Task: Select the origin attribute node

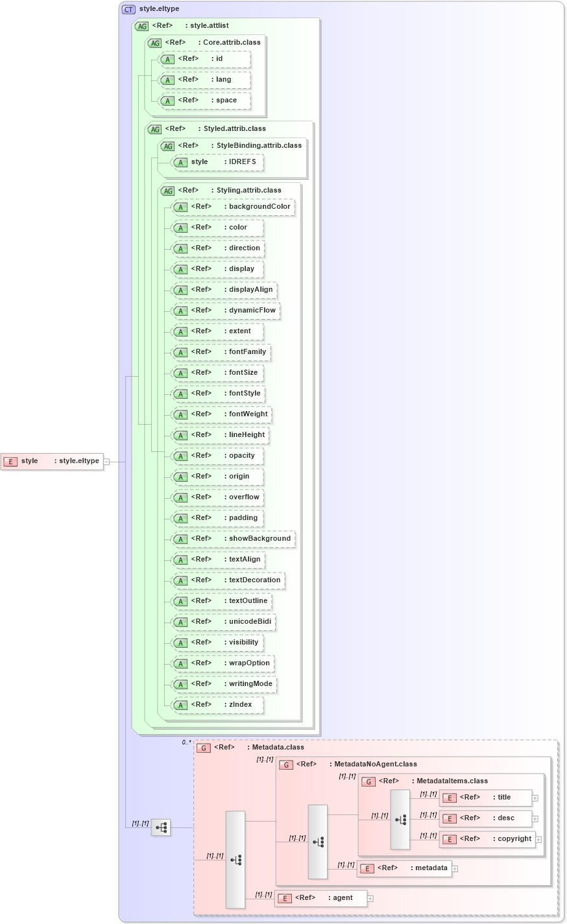Action: point(217,477)
